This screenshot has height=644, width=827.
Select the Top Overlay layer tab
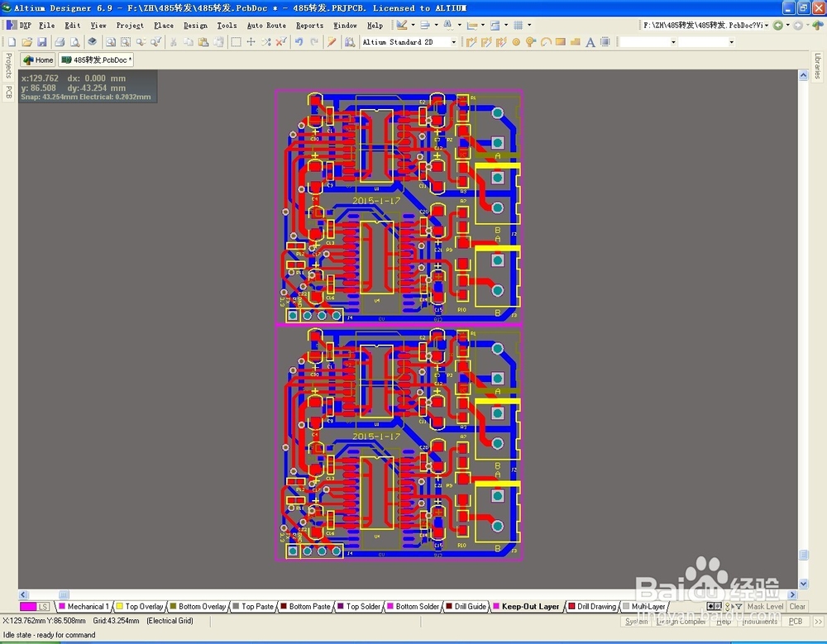coord(140,607)
